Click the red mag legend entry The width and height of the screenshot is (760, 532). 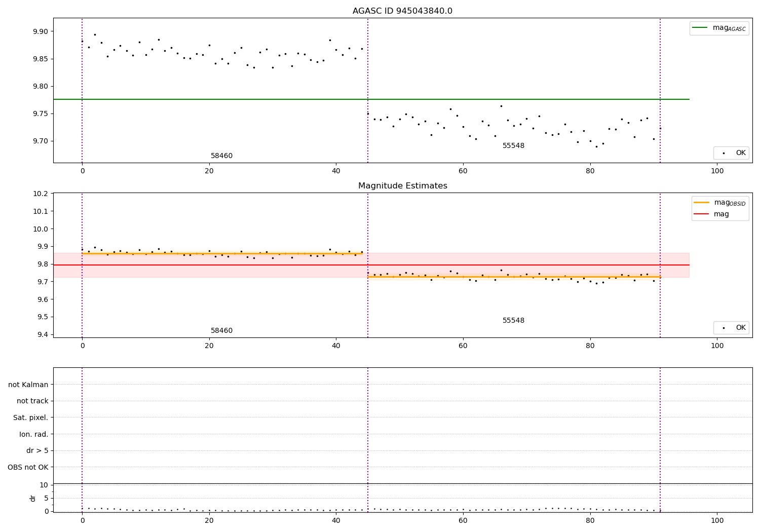711,214
